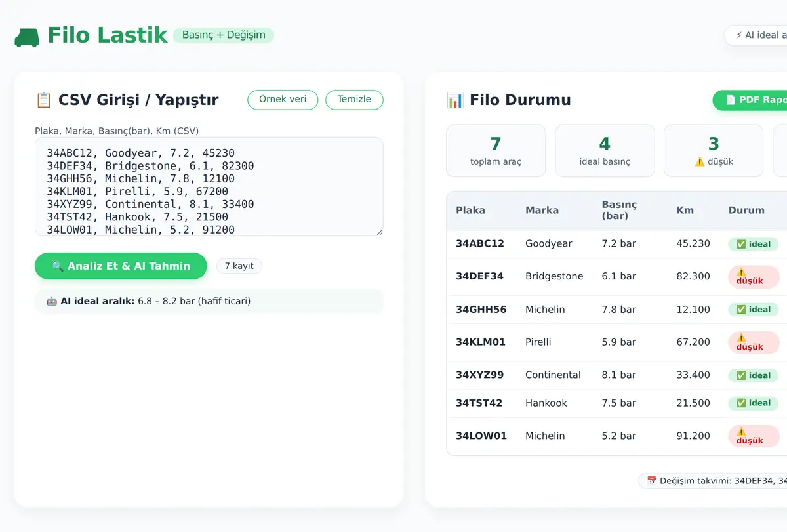The height and width of the screenshot is (532, 787).
Task: Select plate 34DEF34 in the table
Action: (480, 276)
